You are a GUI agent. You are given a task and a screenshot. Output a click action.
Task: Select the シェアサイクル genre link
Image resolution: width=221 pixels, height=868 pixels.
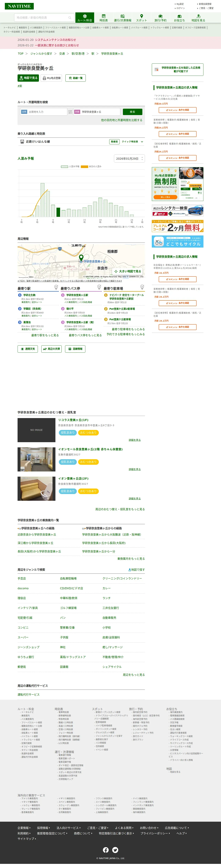tap(112, 667)
